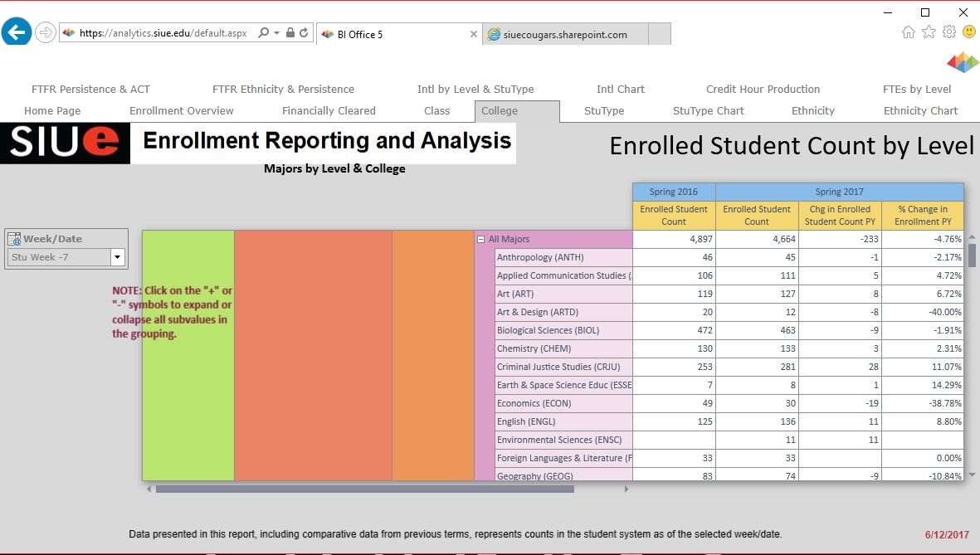Click the browser forward arrow button
This screenshot has width=980, height=555.
(x=46, y=33)
